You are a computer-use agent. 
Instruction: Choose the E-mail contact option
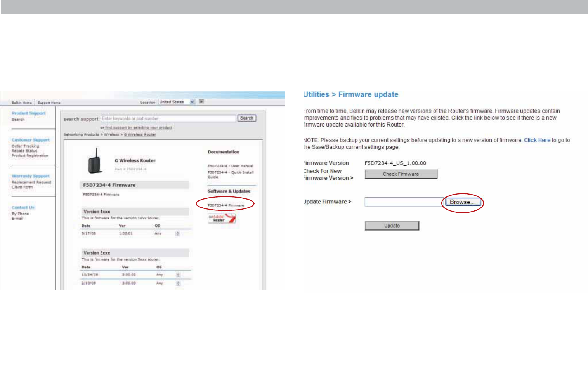coord(17,219)
